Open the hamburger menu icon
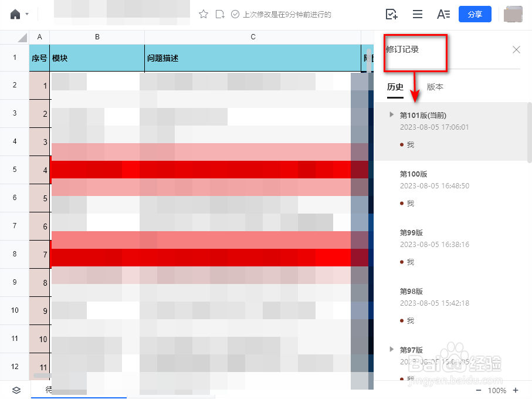This screenshot has height=399, width=532. [x=418, y=14]
